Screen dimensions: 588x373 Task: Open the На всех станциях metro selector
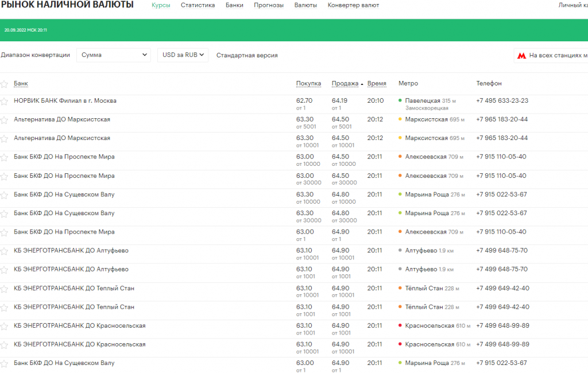551,56
